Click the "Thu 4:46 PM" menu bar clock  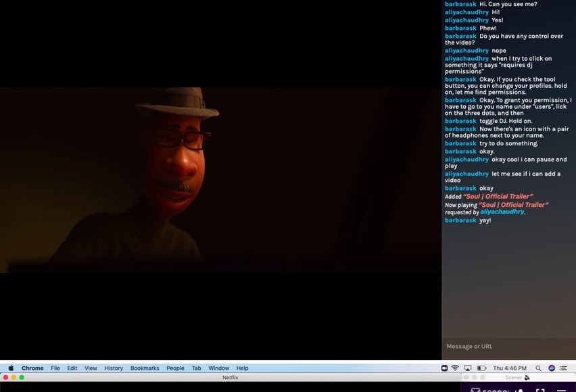pyautogui.click(x=510, y=368)
